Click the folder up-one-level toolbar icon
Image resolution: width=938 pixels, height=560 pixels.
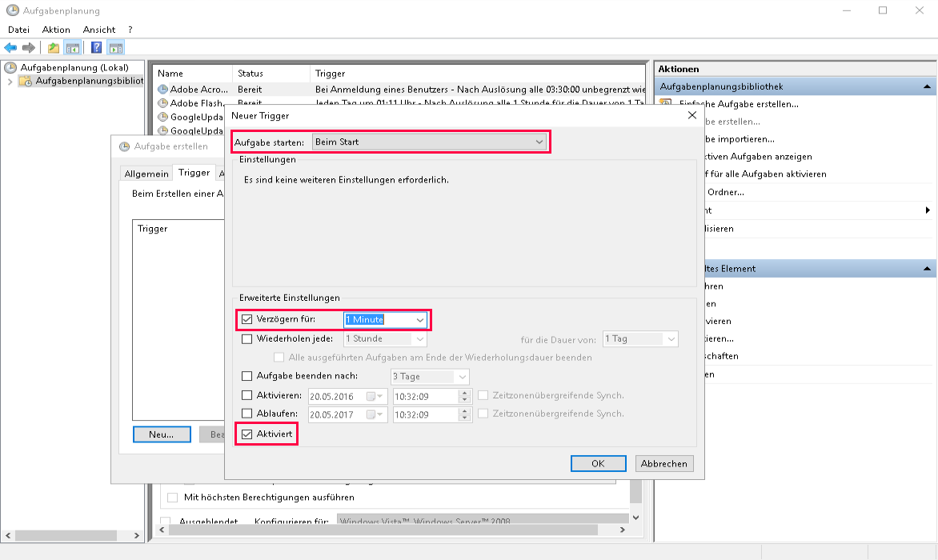coord(54,48)
